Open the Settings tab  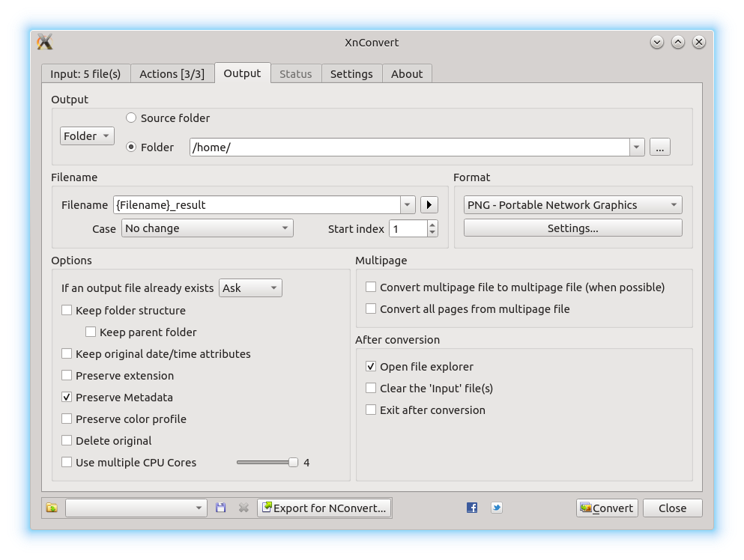(351, 74)
